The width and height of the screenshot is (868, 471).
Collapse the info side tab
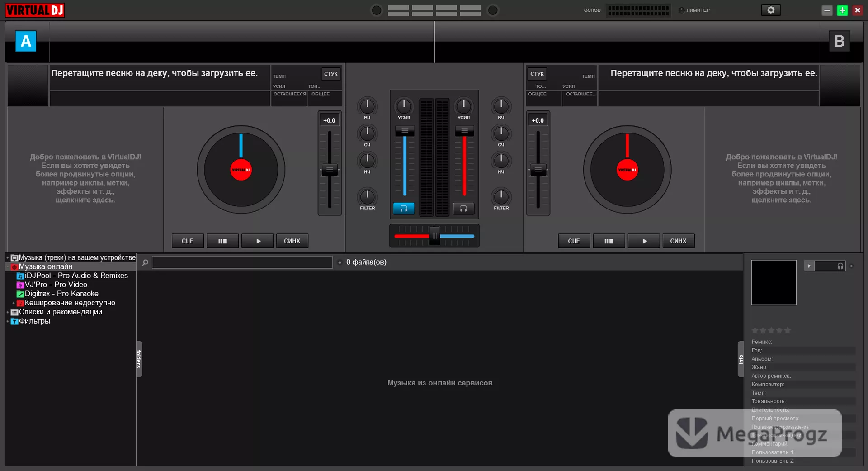click(741, 359)
